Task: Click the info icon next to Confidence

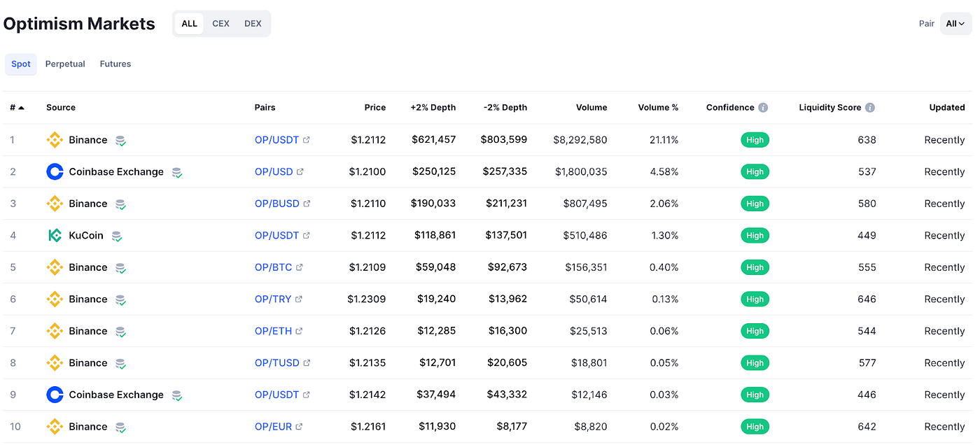Action: point(764,107)
